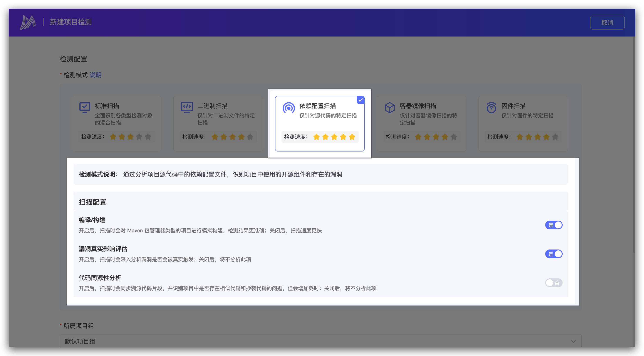This screenshot has width=644, height=356.
Task: Click the 固件扫描 speed star rating
Action: [537, 137]
